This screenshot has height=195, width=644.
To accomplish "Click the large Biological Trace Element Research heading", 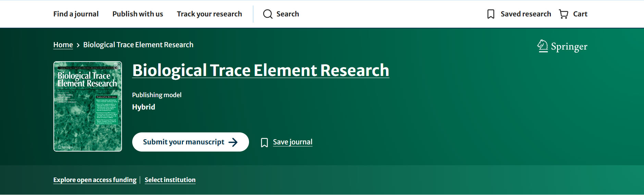I will (x=260, y=70).
